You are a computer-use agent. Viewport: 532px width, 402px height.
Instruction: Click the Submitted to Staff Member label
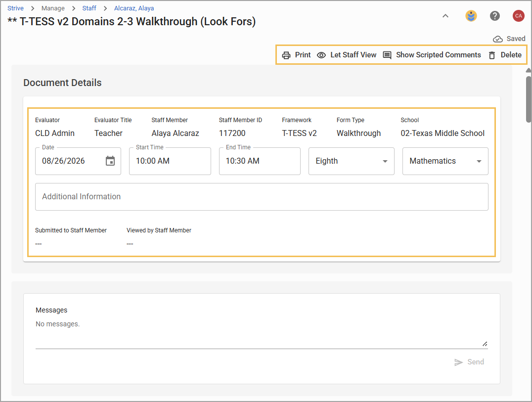click(71, 230)
